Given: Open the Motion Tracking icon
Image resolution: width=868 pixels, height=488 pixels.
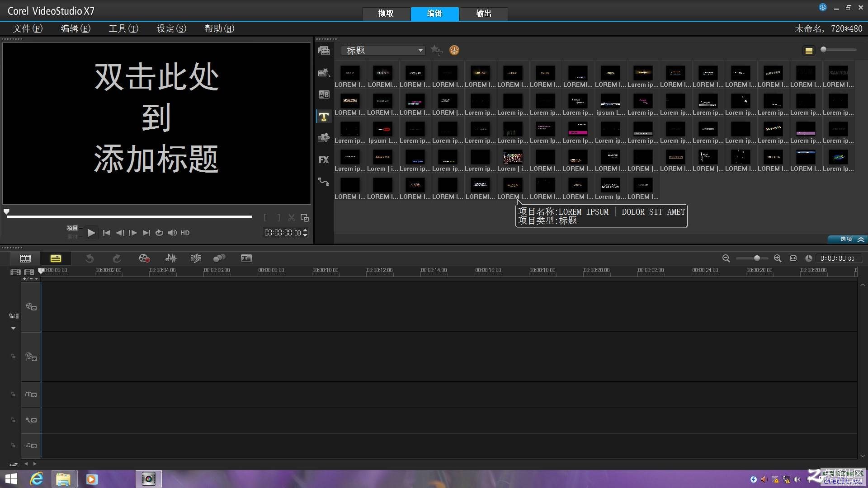Looking at the screenshot, I should tap(219, 258).
